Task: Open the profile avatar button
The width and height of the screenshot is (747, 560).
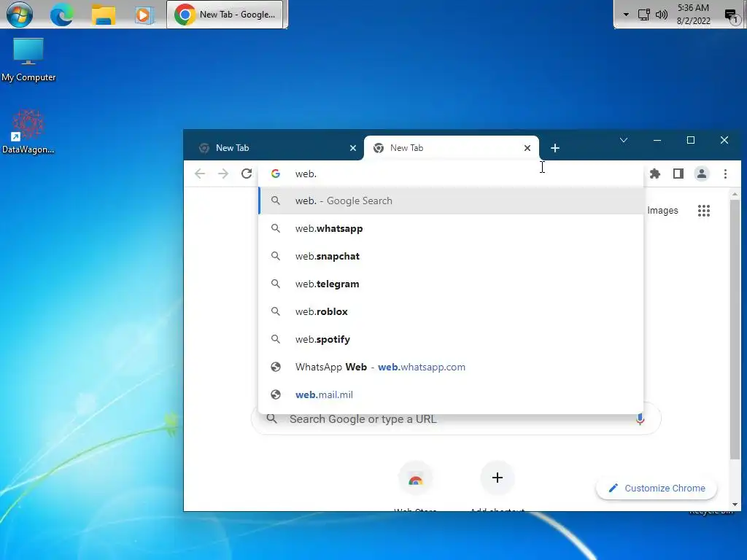Action: [702, 174]
